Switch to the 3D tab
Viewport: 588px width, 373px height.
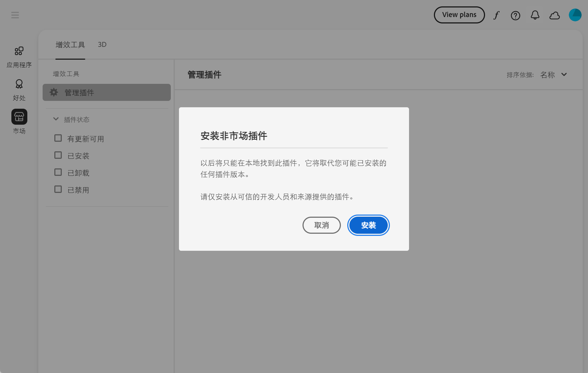point(102,45)
